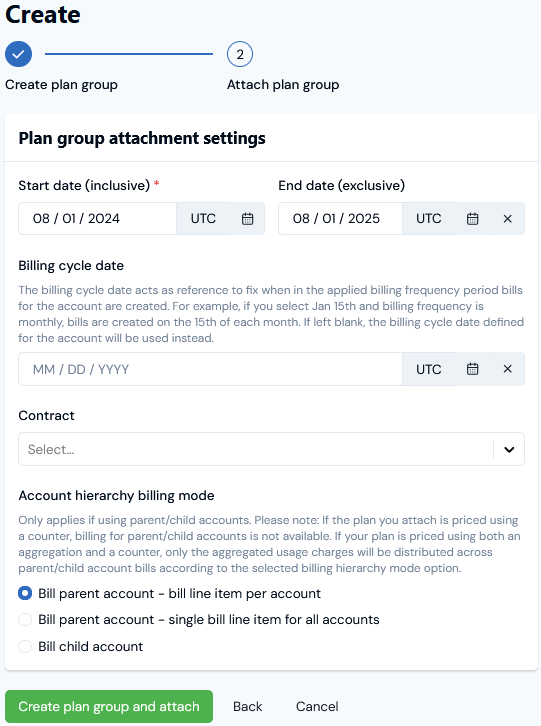
Task: Click the step 2 circle indicator
Action: tap(240, 54)
